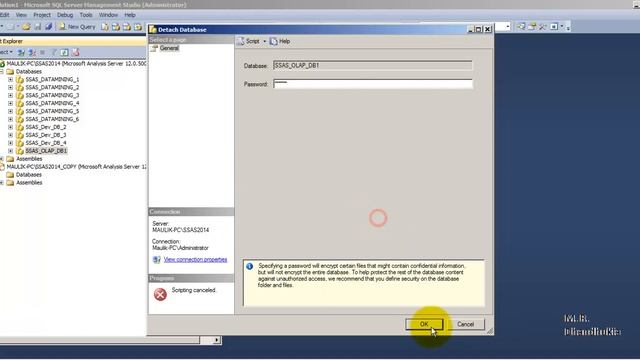Select SSAS_Dev_DB_3 in the tree

point(46,135)
